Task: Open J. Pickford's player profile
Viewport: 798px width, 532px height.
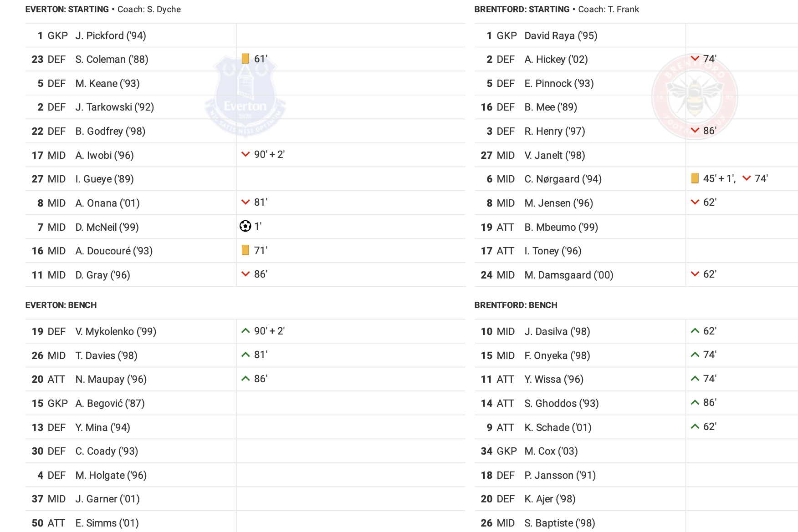Action: pyautogui.click(x=111, y=35)
